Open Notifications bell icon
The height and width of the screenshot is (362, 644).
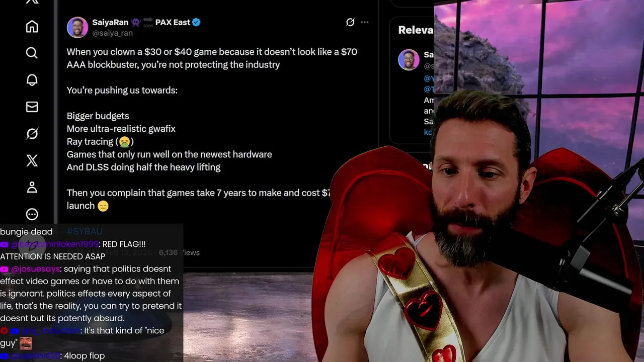click(32, 80)
